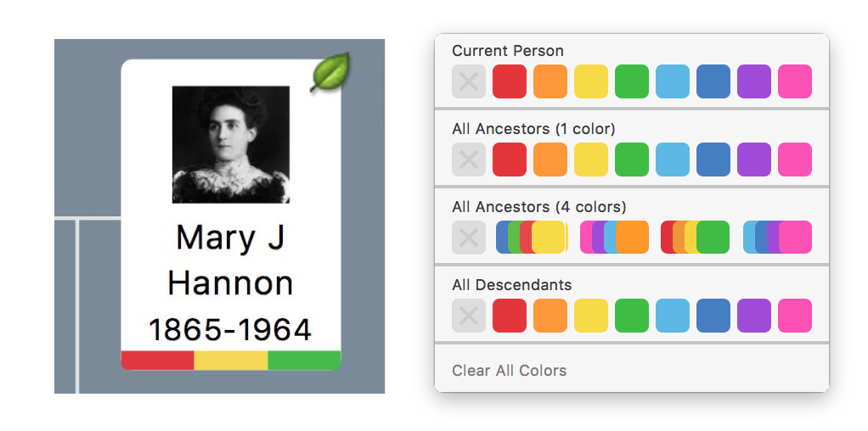Click Clear All Colors
Screen dimensions: 868x431
click(x=510, y=370)
